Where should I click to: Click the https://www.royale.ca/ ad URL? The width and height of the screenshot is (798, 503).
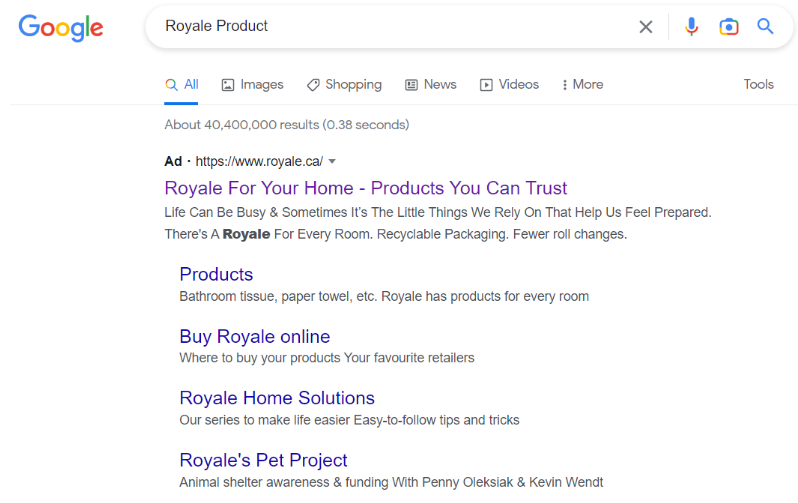pos(259,162)
